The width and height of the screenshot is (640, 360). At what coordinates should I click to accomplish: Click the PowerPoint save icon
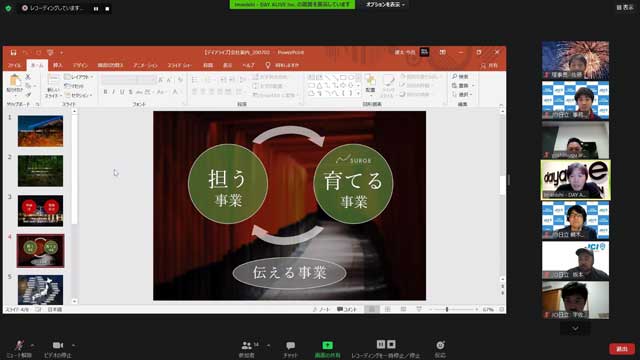pyautogui.click(x=13, y=52)
